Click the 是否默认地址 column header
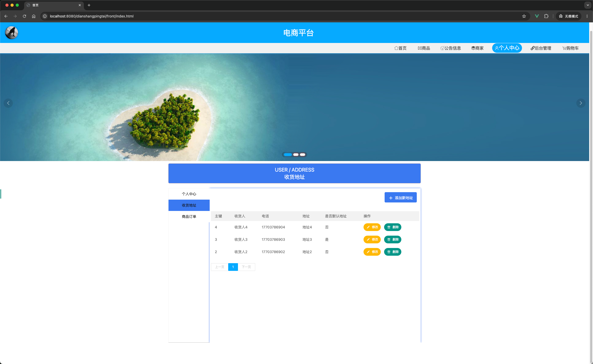The width and height of the screenshot is (593, 364). click(x=336, y=216)
